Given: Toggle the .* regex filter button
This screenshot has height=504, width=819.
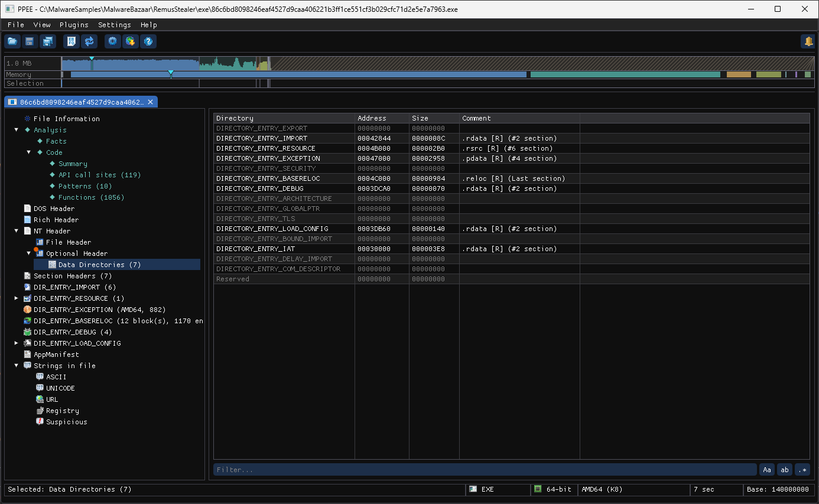Looking at the screenshot, I should (802, 470).
